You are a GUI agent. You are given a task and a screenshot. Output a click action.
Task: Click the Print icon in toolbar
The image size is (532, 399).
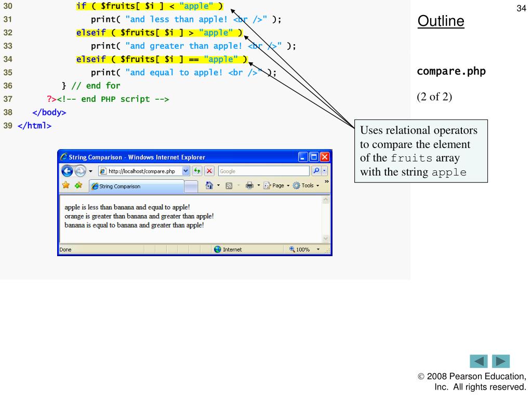(249, 185)
